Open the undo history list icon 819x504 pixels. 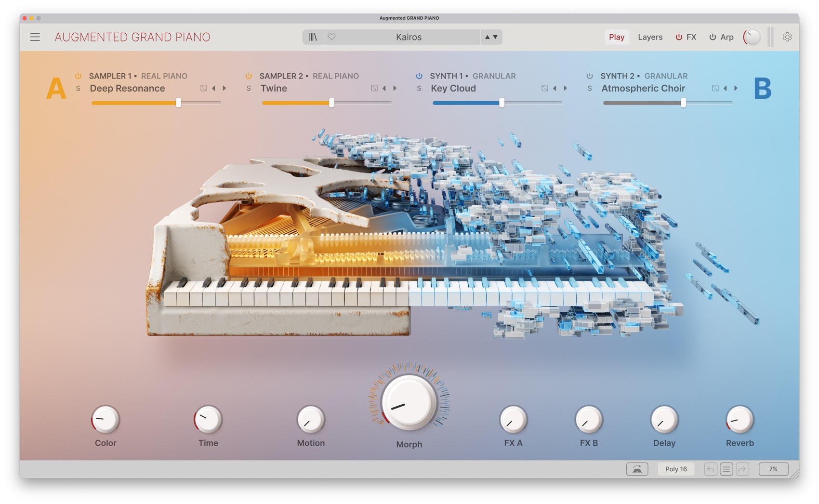726,469
